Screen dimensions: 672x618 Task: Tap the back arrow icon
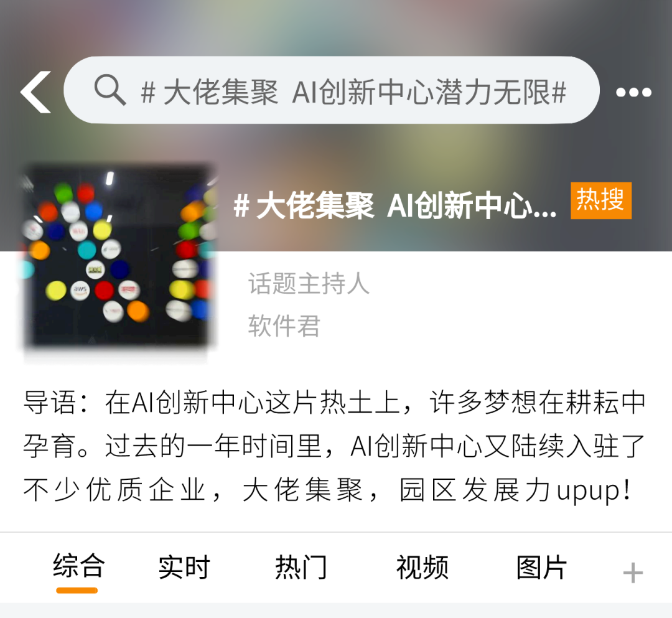coord(35,91)
